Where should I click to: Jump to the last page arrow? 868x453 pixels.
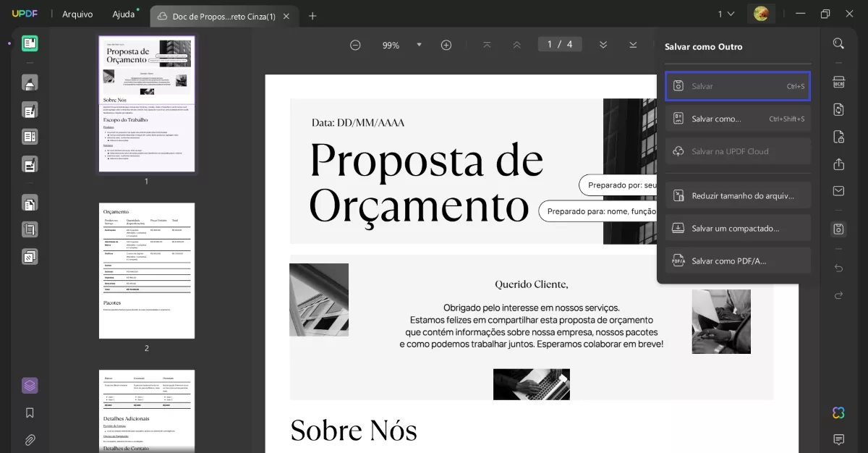pos(633,45)
